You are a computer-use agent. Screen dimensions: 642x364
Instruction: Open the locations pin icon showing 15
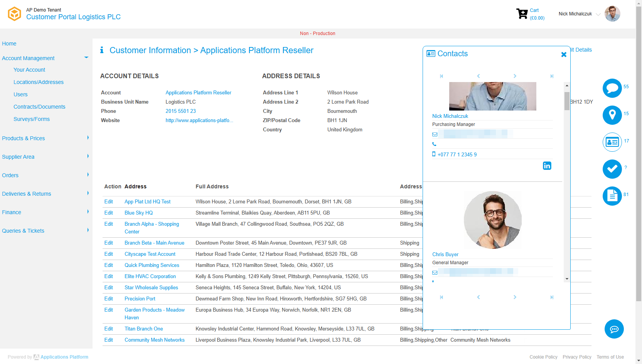[612, 115]
